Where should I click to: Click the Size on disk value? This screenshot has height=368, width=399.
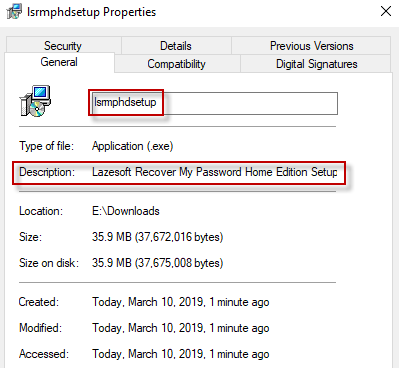click(157, 263)
